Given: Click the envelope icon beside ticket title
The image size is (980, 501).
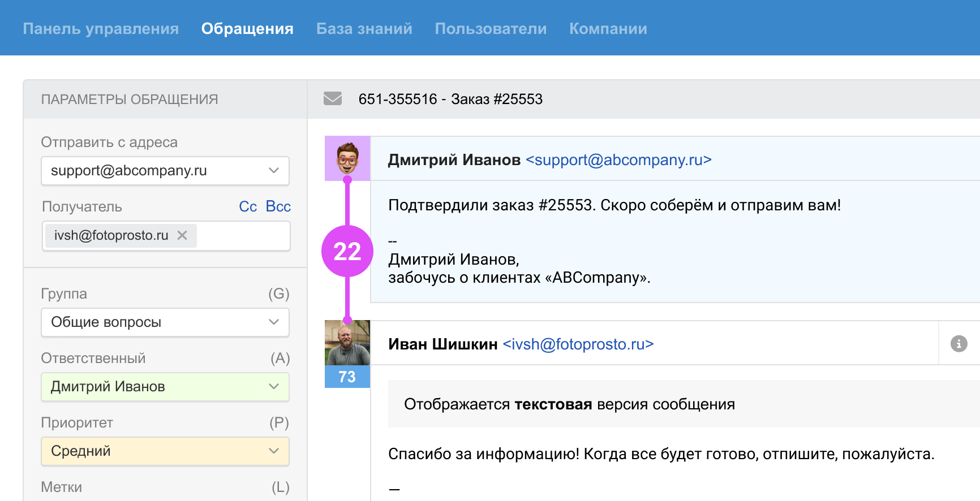Looking at the screenshot, I should pyautogui.click(x=333, y=99).
